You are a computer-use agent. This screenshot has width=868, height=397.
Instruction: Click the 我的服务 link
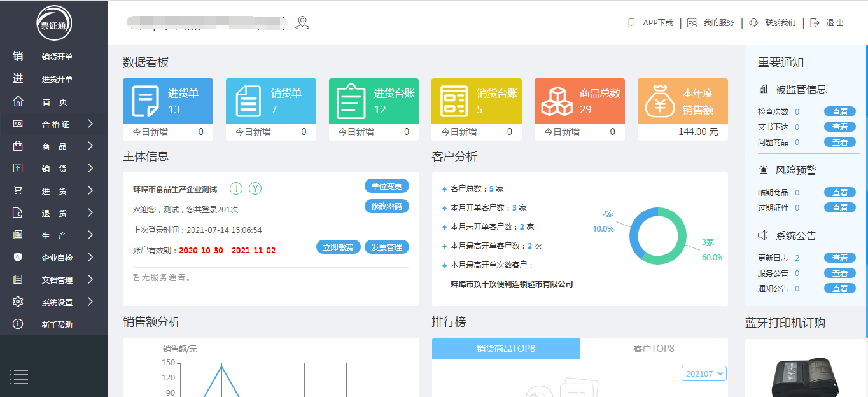[x=718, y=23]
